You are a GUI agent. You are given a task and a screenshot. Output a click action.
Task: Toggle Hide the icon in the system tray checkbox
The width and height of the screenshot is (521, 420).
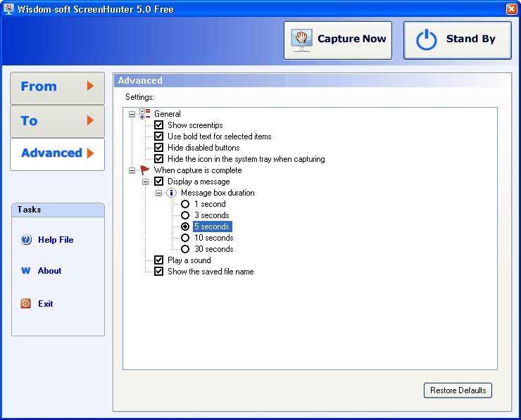(x=159, y=159)
